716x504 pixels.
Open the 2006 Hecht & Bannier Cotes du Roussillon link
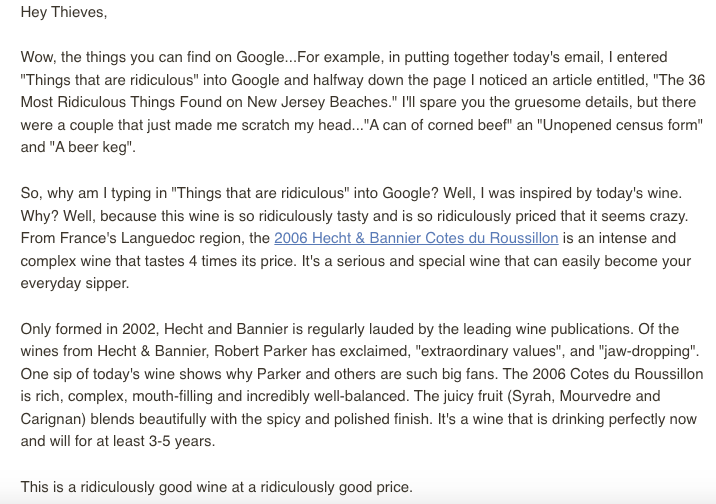(x=416, y=238)
